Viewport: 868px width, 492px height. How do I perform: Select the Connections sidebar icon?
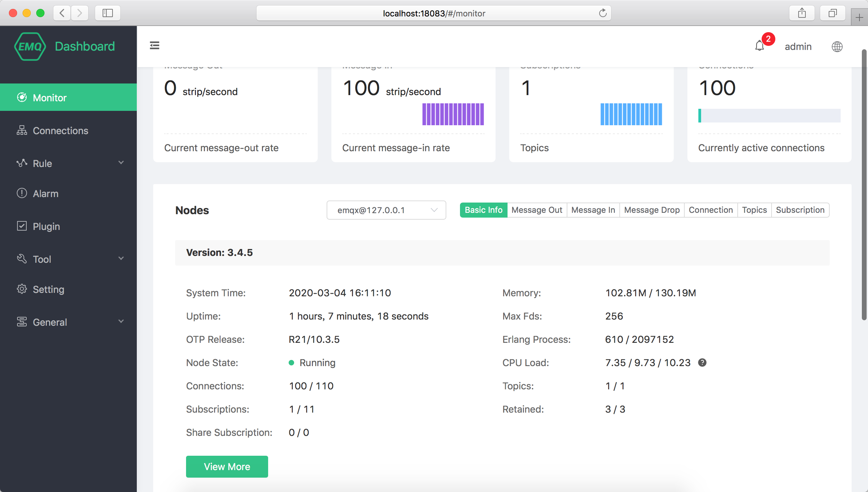tap(22, 130)
